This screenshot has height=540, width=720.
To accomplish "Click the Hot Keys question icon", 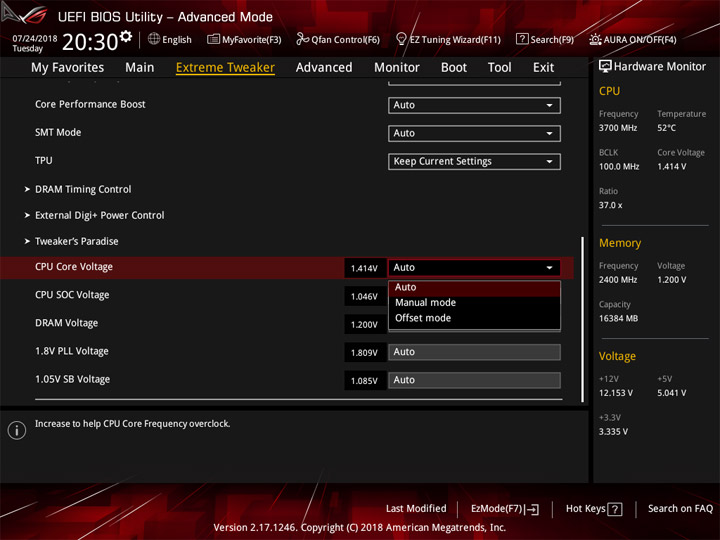I will (615, 509).
